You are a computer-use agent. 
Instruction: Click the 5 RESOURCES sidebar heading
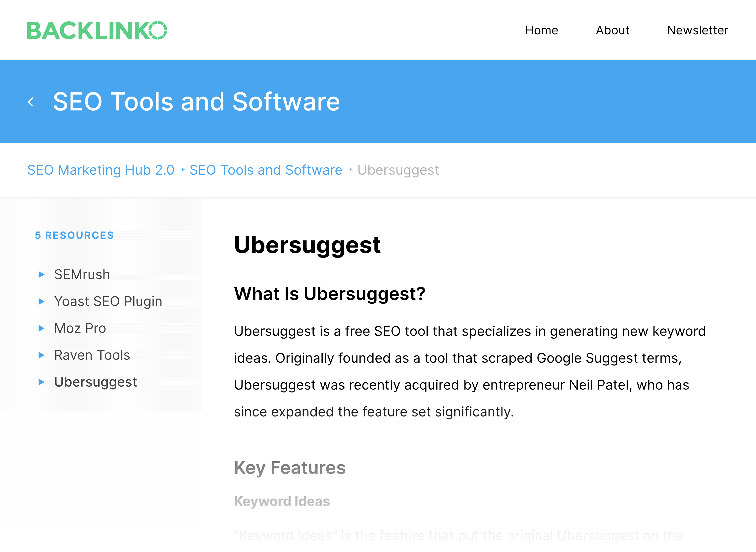(x=74, y=235)
